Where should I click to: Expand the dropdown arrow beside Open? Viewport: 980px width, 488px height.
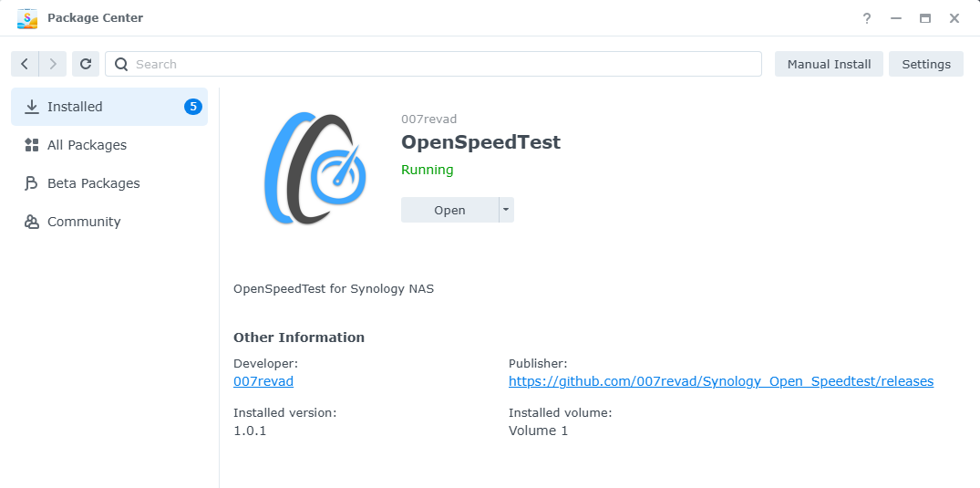(x=506, y=210)
